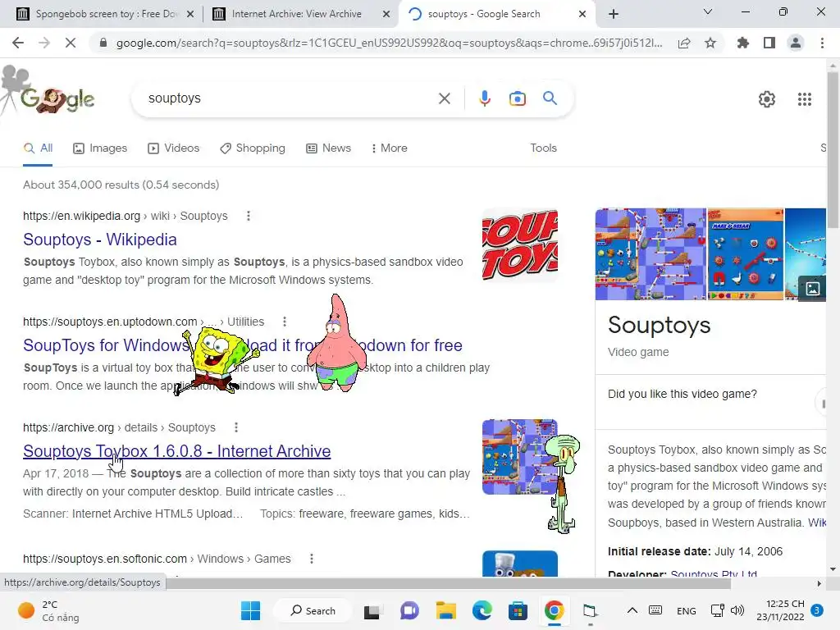Click inside the souptoys search field
840x630 pixels.
(290, 98)
